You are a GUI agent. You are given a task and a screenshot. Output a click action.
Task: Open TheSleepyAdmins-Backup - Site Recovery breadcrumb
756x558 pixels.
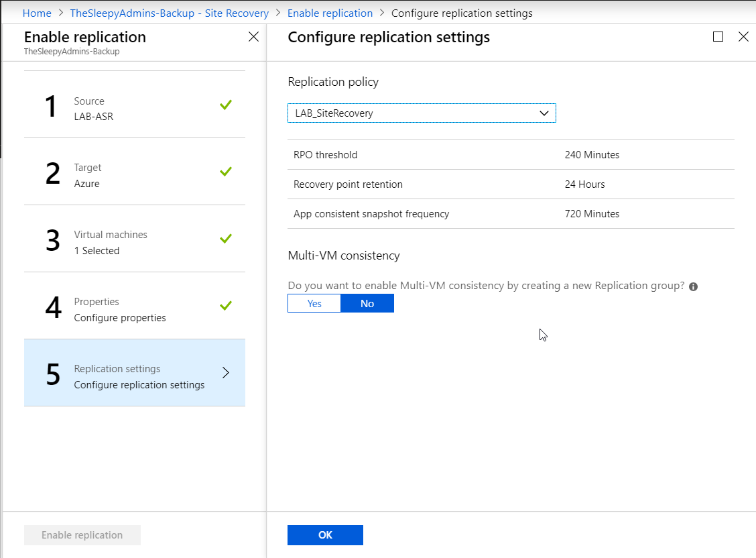170,13
